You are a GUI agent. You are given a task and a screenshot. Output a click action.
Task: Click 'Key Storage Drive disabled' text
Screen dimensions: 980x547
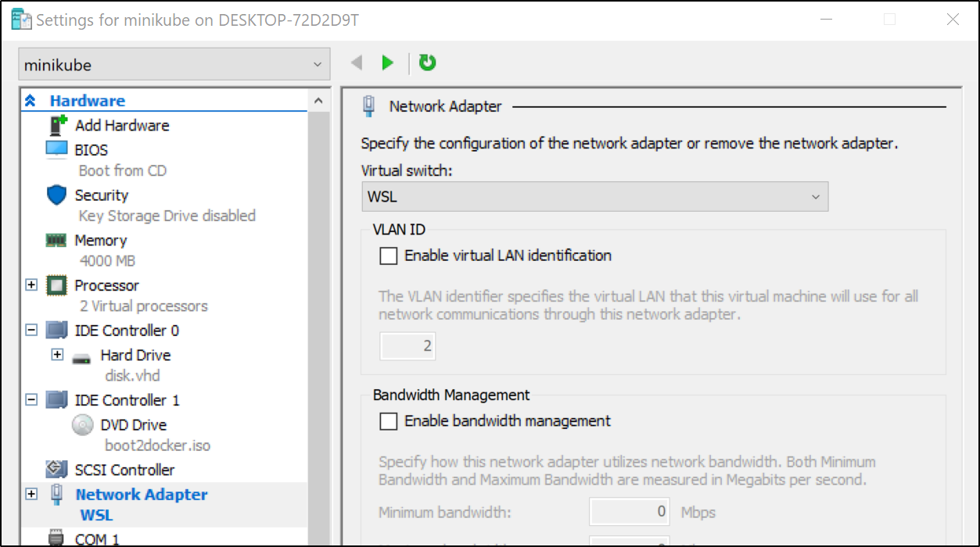[x=167, y=216]
